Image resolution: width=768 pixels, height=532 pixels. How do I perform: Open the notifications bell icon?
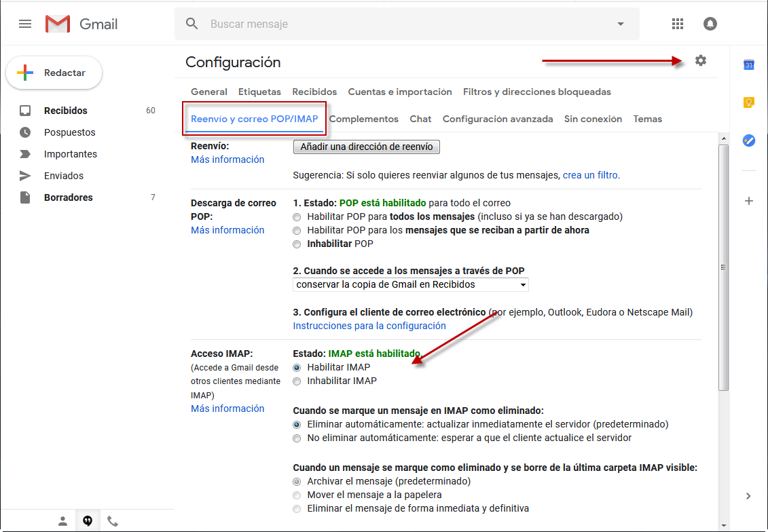pos(710,24)
